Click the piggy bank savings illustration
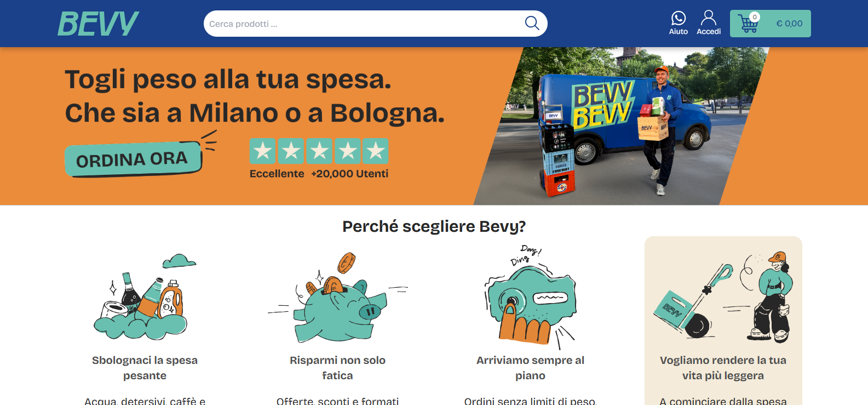The height and width of the screenshot is (405, 868). pyautogui.click(x=338, y=298)
